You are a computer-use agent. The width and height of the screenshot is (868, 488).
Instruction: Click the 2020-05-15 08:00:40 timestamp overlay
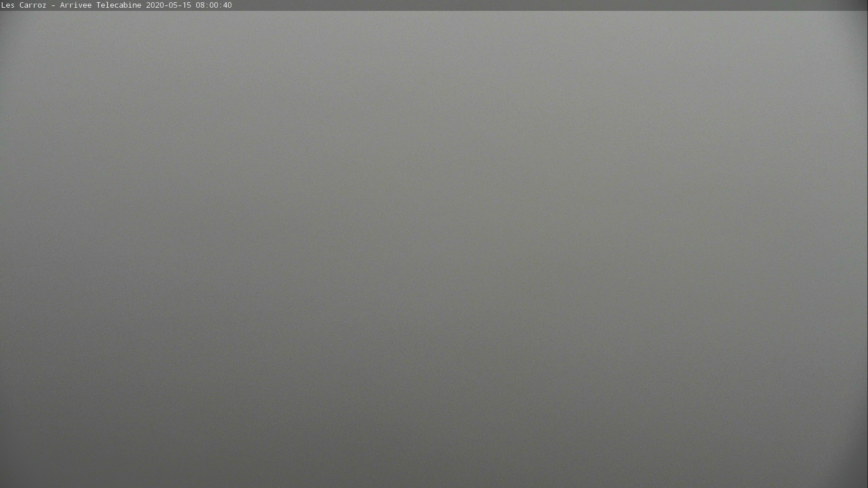click(189, 5)
